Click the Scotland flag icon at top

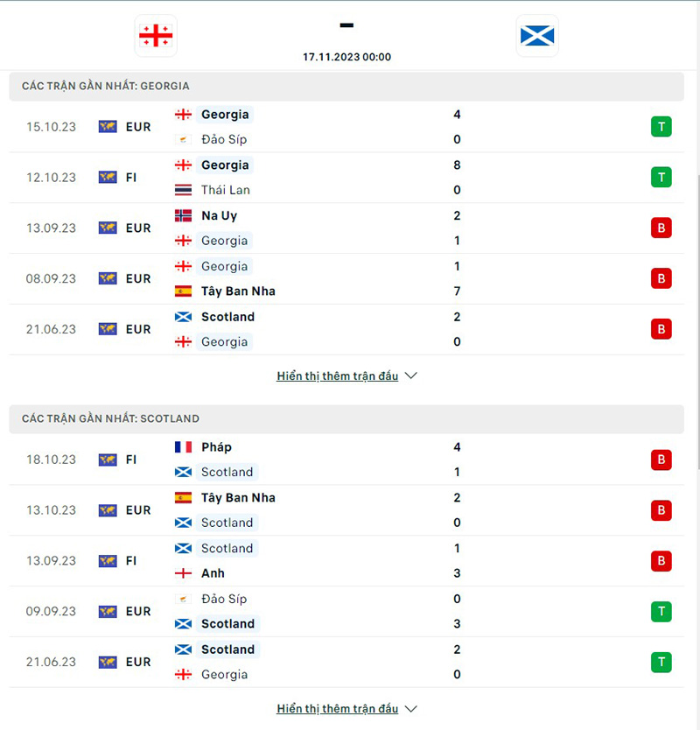pos(537,37)
